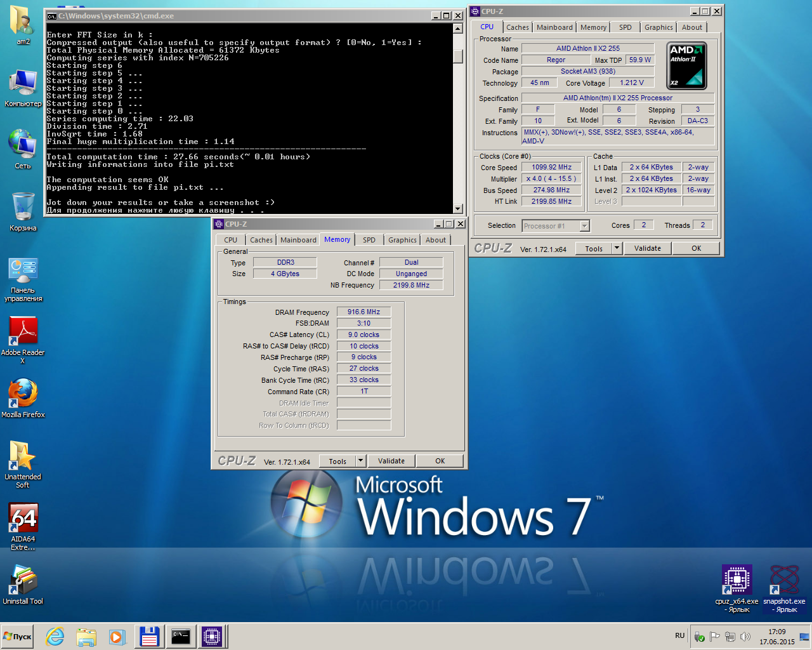Open SPD tab in CPU-Z Memory window
812x650 pixels.
click(369, 240)
